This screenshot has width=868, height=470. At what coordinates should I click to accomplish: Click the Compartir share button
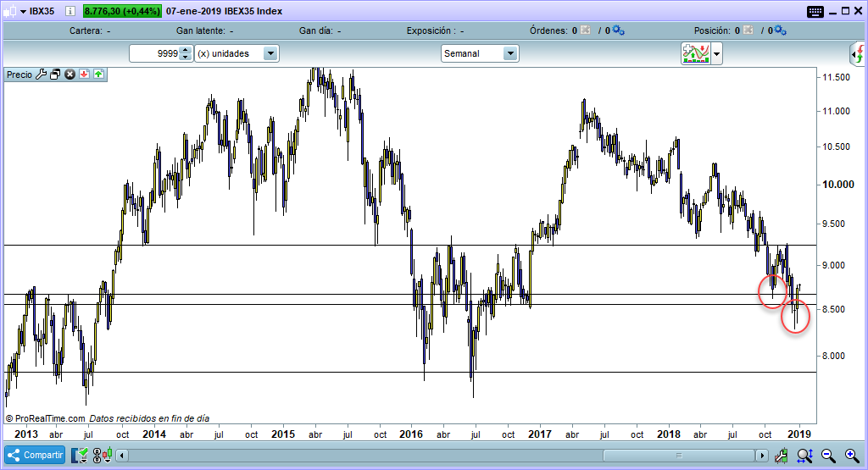click(35, 455)
